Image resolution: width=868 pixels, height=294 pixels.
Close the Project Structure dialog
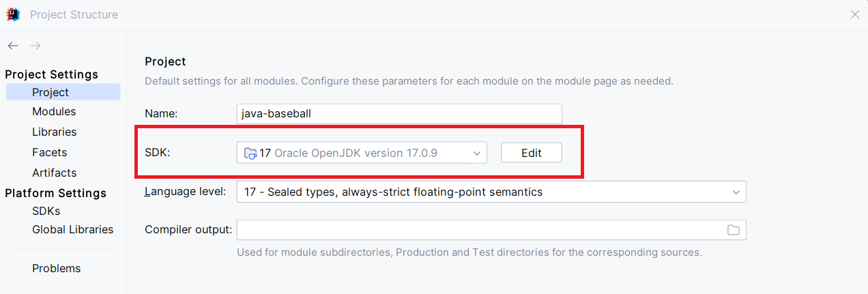[854, 14]
